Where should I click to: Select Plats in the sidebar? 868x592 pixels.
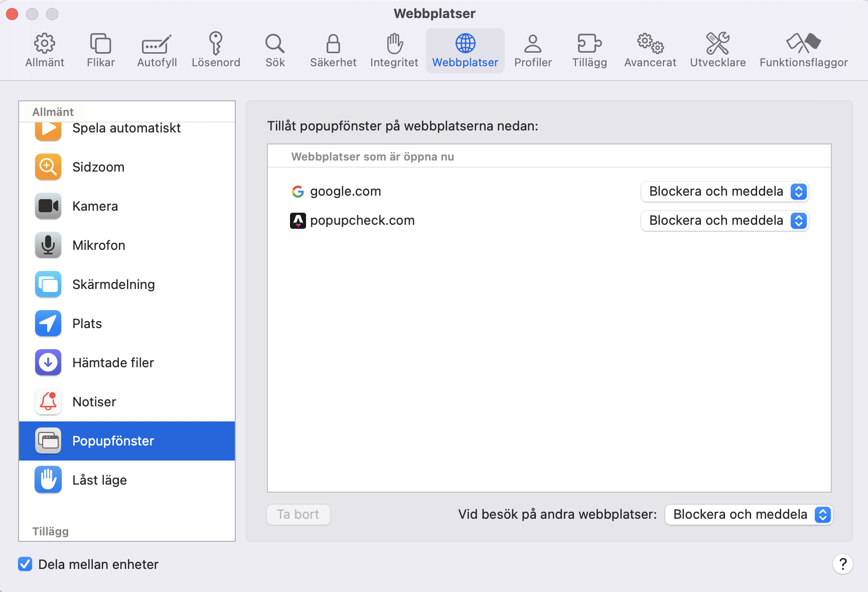click(x=127, y=324)
